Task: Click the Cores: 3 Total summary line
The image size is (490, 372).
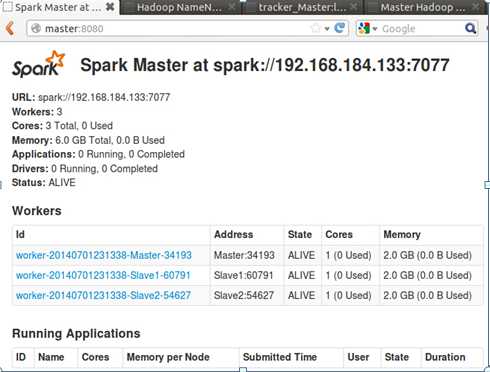Action: [x=62, y=126]
